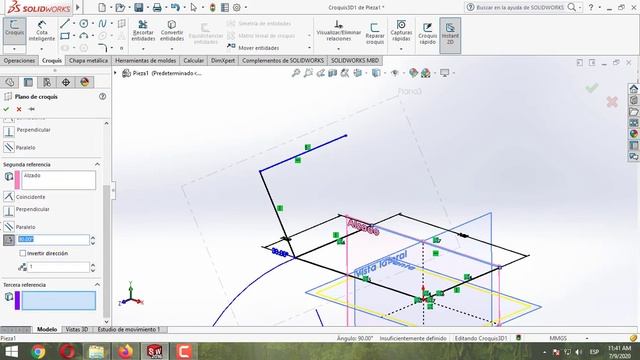The width and height of the screenshot is (640, 360).
Task: Cancel Plano de croquis with red X
Action: (x=19, y=109)
